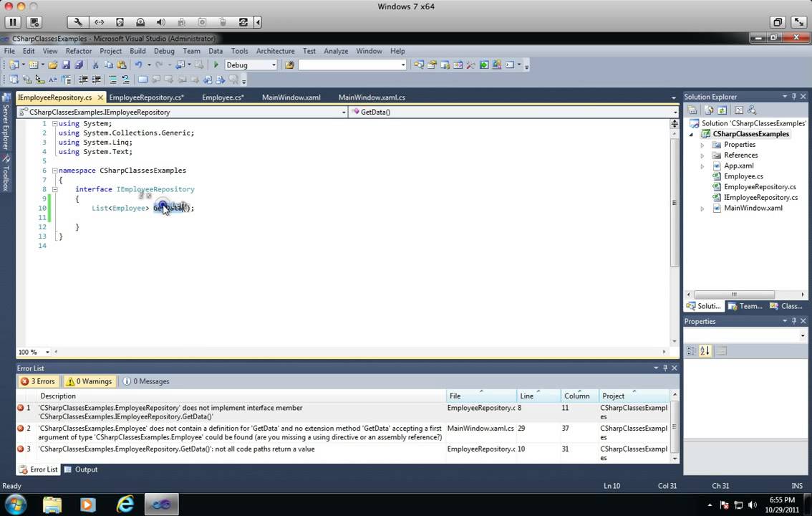Click the Save All icon
Screen dimensions: 812x516
79,64
